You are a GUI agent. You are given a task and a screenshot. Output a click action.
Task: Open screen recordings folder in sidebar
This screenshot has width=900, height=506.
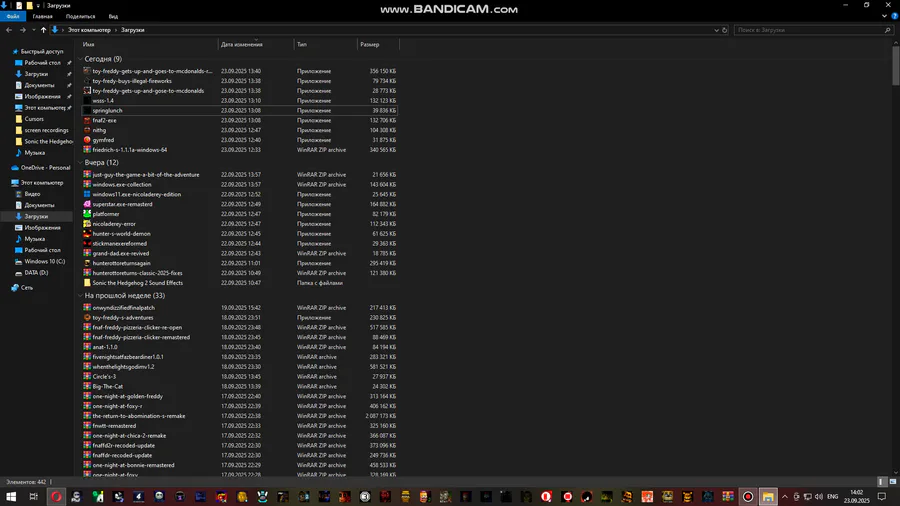pos(46,130)
